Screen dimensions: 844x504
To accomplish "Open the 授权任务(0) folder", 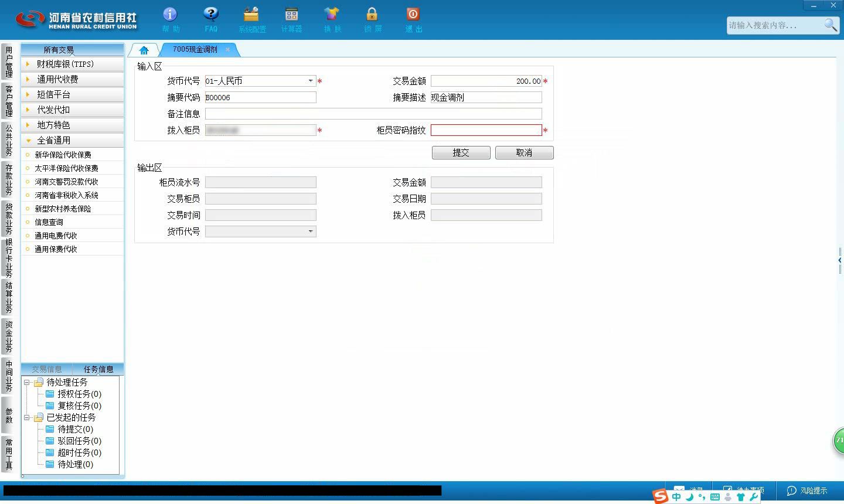I will click(73, 394).
